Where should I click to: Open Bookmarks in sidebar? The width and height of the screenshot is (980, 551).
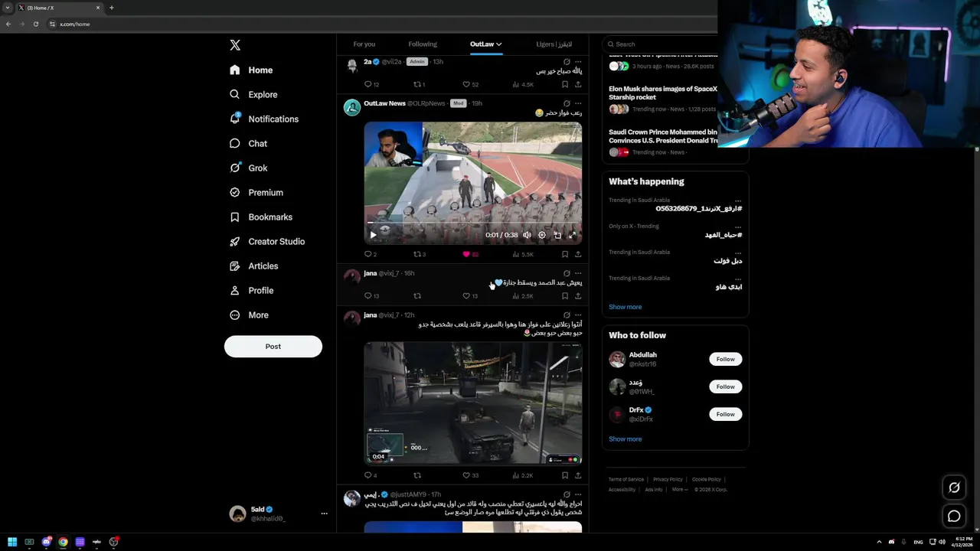(261, 217)
